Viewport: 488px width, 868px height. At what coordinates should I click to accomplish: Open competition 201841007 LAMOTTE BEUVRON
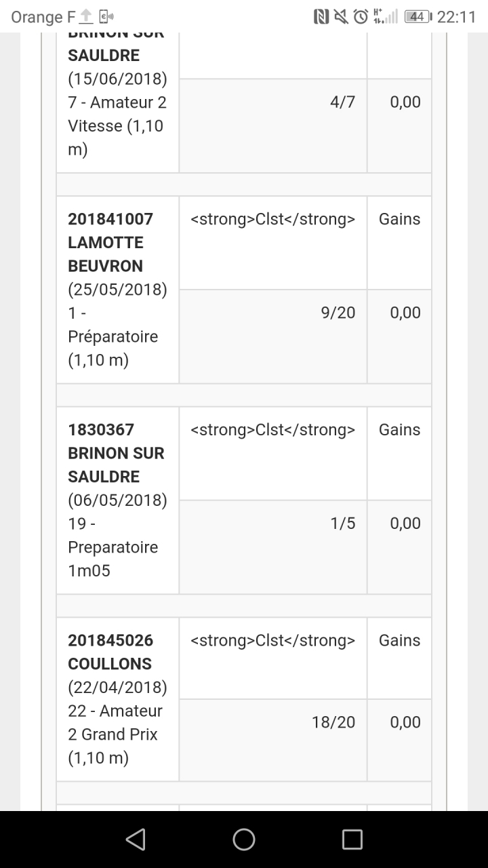[x=110, y=242]
